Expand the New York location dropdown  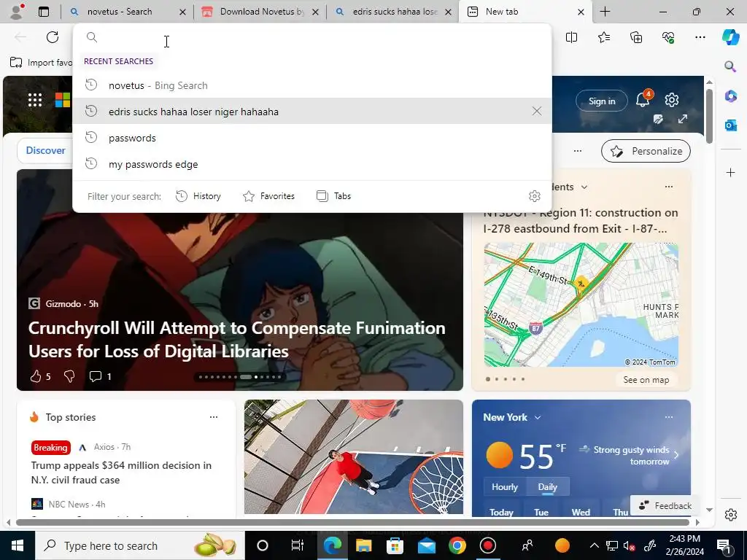pos(538,418)
